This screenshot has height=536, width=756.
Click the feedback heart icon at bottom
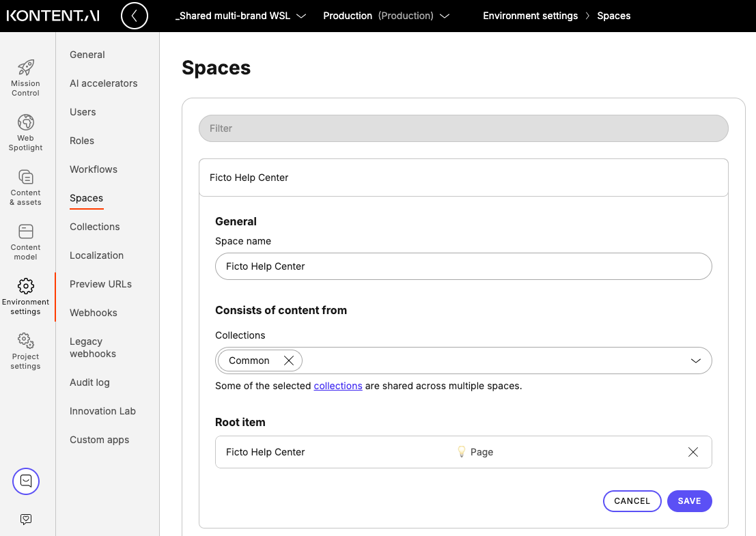[x=26, y=520]
